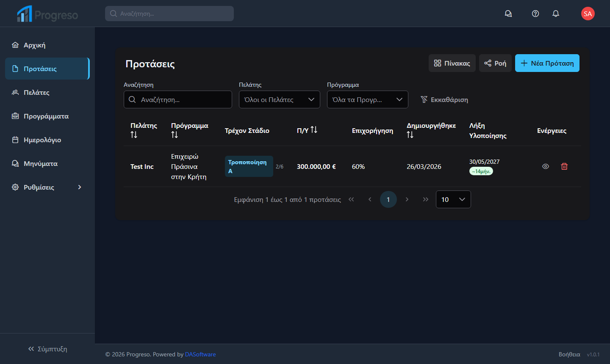
Task: Go to Πελάτες in the sidebar
Action: click(x=36, y=92)
